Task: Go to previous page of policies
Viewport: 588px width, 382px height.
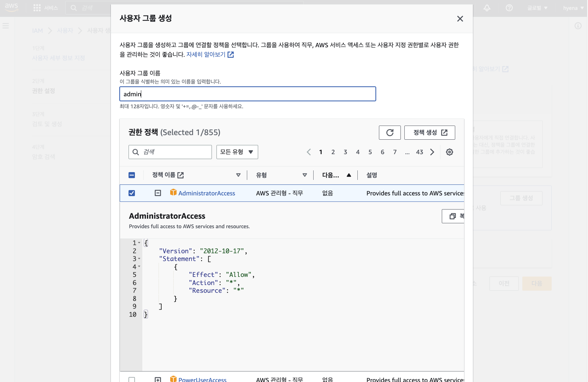Action: 309,152
